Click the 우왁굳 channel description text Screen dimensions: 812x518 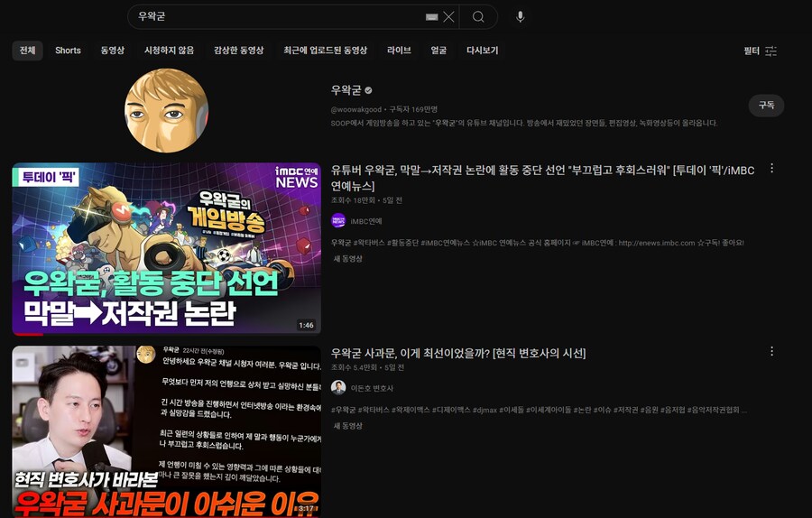(524, 123)
